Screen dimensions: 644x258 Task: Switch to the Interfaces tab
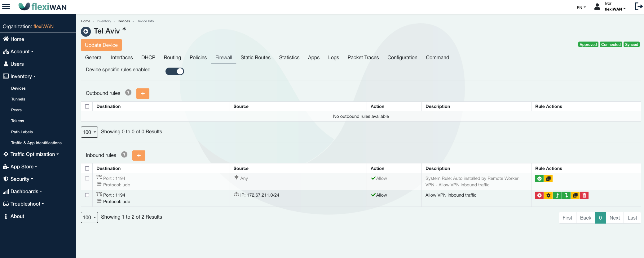tap(122, 58)
